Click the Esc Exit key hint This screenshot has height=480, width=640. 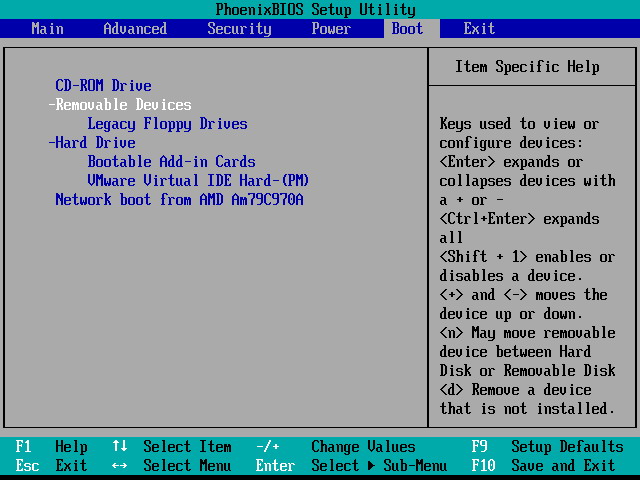(51, 465)
